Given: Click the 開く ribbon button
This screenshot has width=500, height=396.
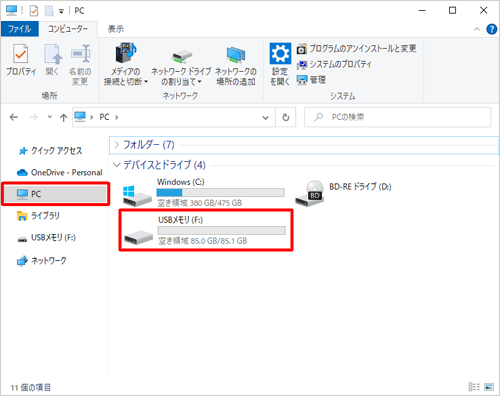Looking at the screenshot, I should tap(53, 60).
